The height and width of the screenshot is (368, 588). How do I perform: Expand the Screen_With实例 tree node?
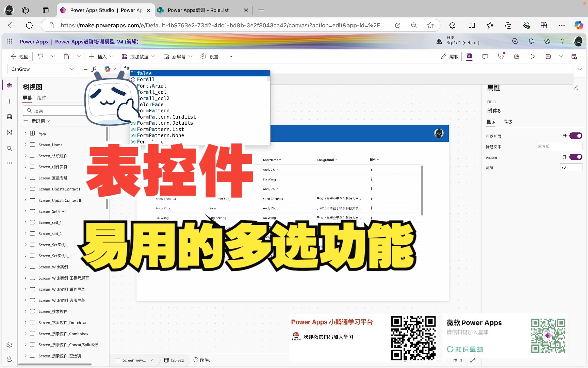click(26, 267)
